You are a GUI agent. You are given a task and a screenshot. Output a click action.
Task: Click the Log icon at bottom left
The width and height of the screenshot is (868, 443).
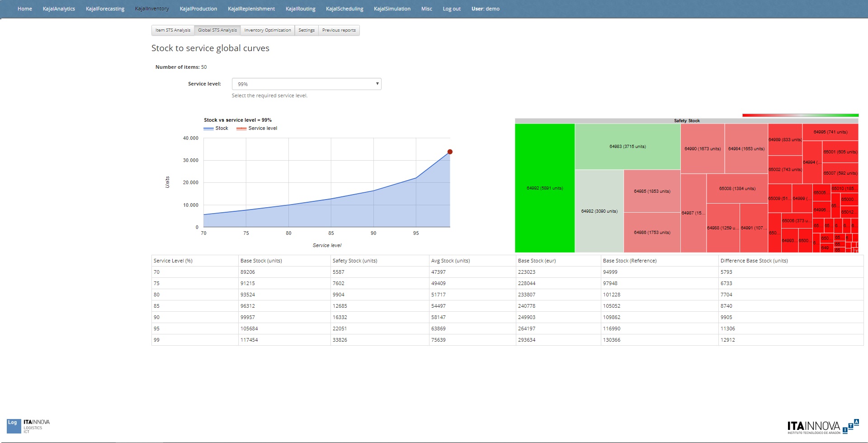(x=14, y=426)
